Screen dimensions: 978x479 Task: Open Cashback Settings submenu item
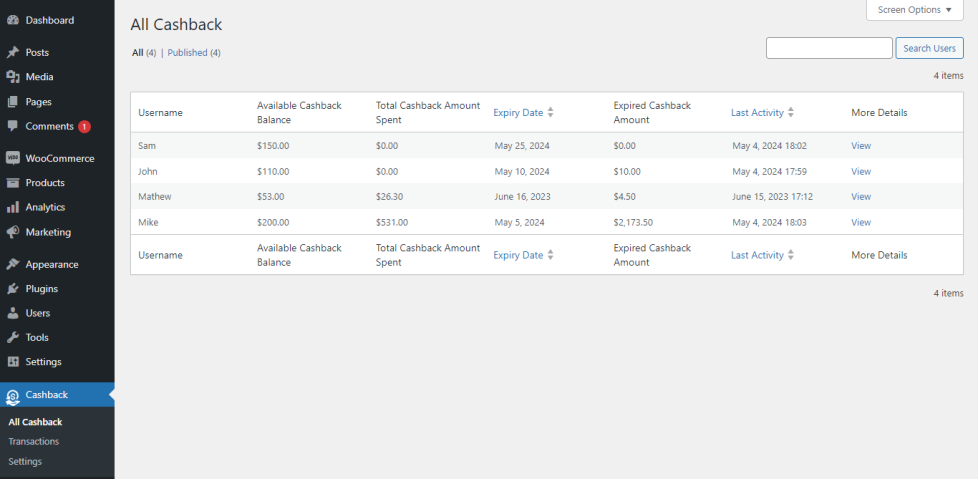(x=25, y=461)
